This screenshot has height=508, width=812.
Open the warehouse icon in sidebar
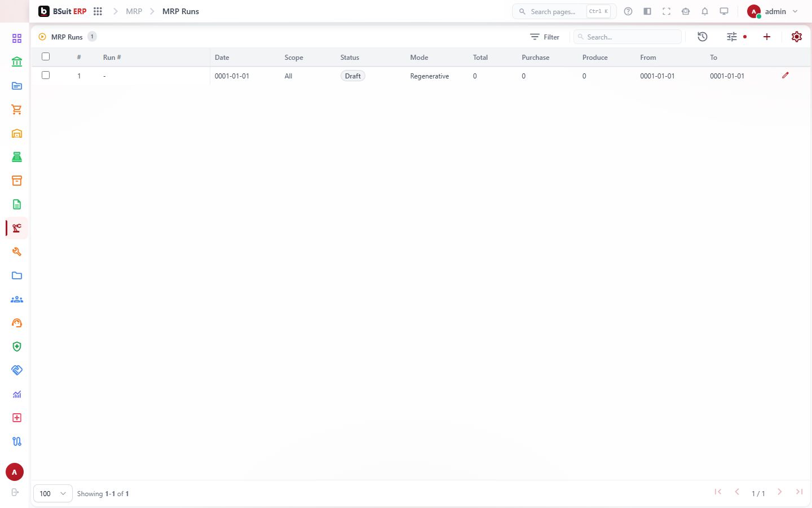[x=17, y=133]
